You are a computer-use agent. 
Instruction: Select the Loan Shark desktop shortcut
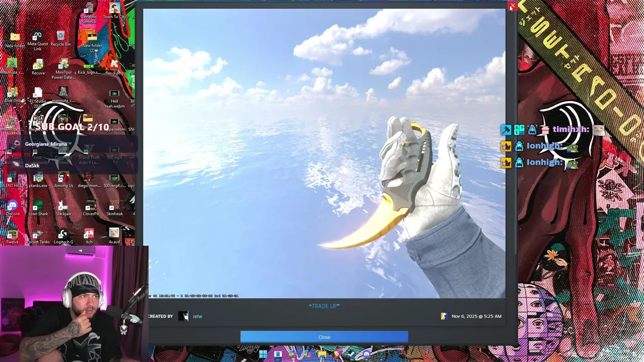[x=38, y=208]
